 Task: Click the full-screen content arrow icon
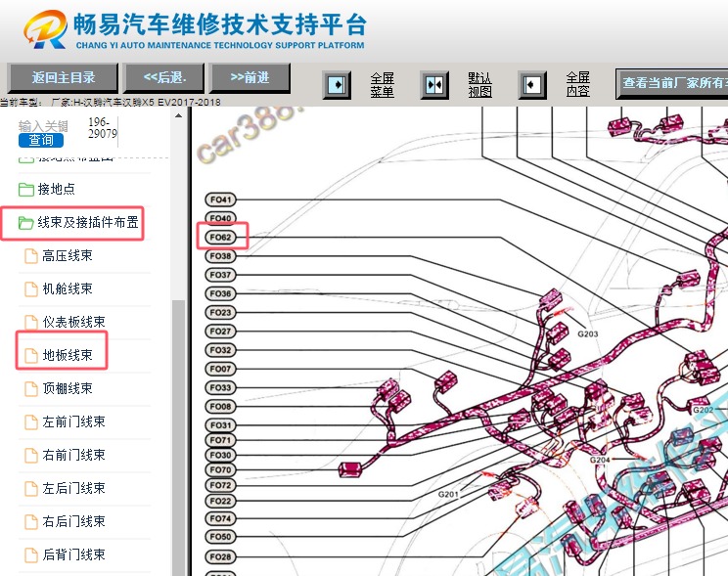[532, 85]
